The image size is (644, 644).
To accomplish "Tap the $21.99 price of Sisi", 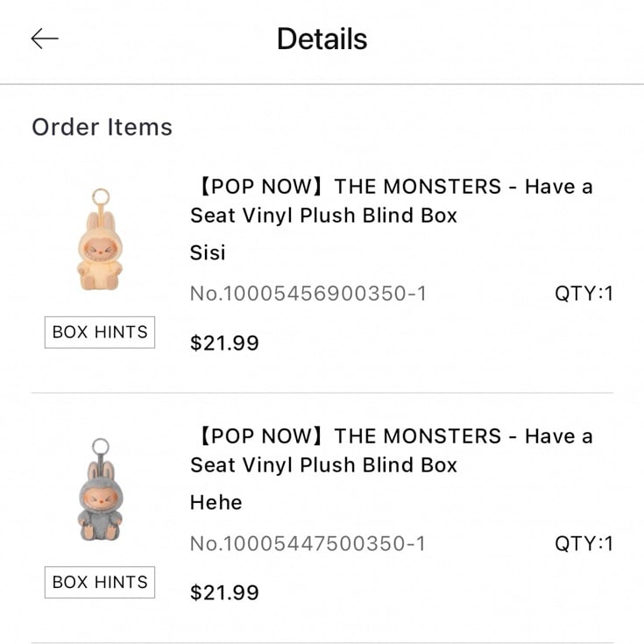I will pos(224,343).
